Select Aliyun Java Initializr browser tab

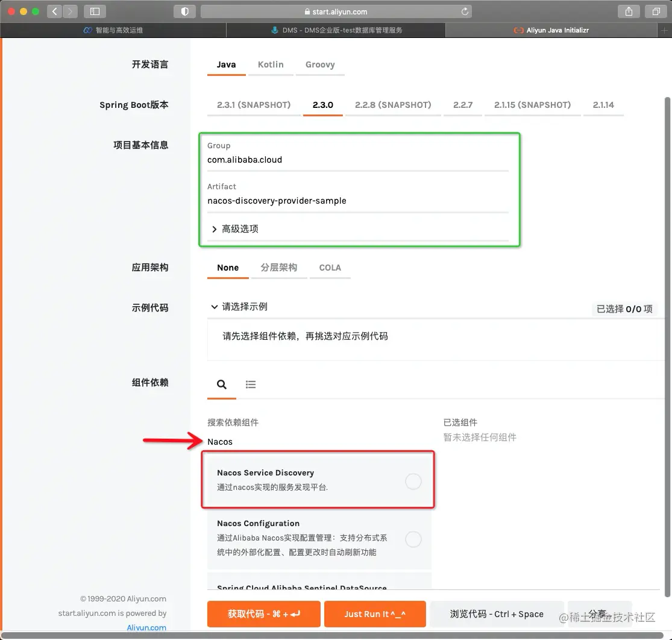tap(551, 30)
